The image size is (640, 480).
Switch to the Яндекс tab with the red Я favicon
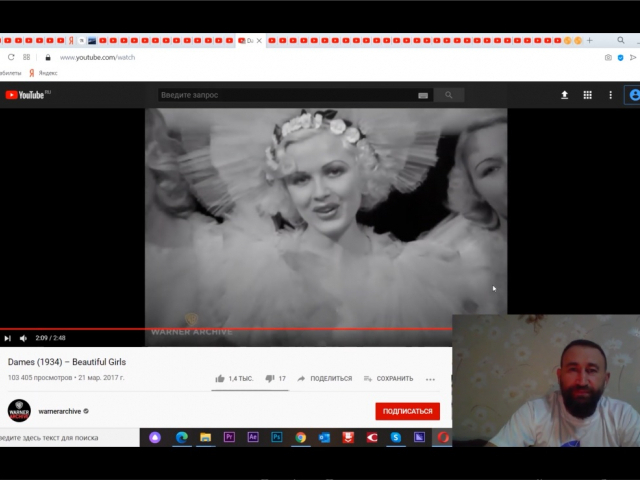coord(71,40)
